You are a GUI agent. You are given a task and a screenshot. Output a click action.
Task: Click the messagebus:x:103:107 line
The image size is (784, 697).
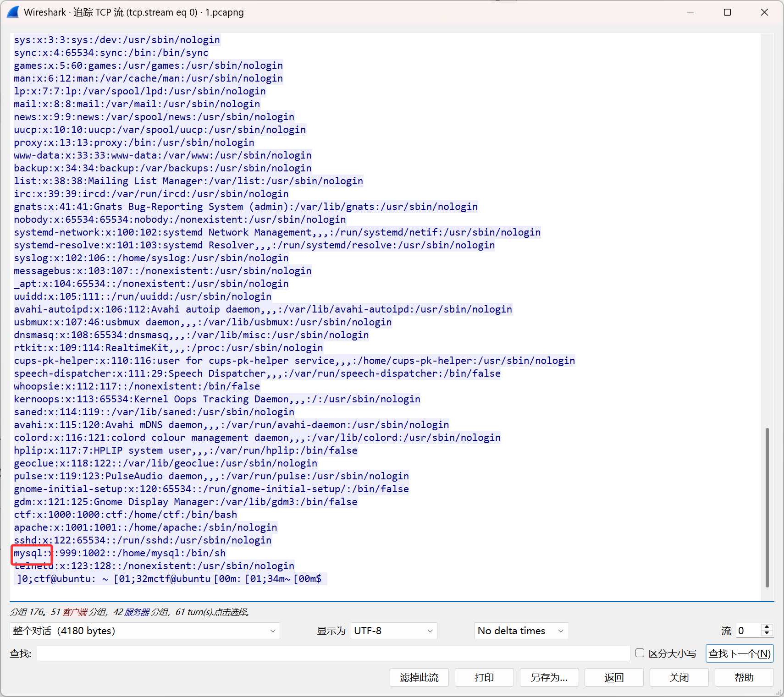click(163, 271)
